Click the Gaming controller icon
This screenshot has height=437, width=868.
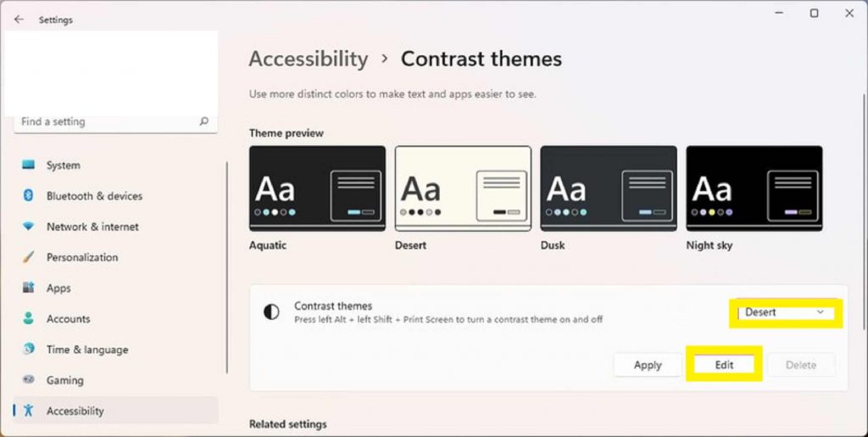pos(29,380)
